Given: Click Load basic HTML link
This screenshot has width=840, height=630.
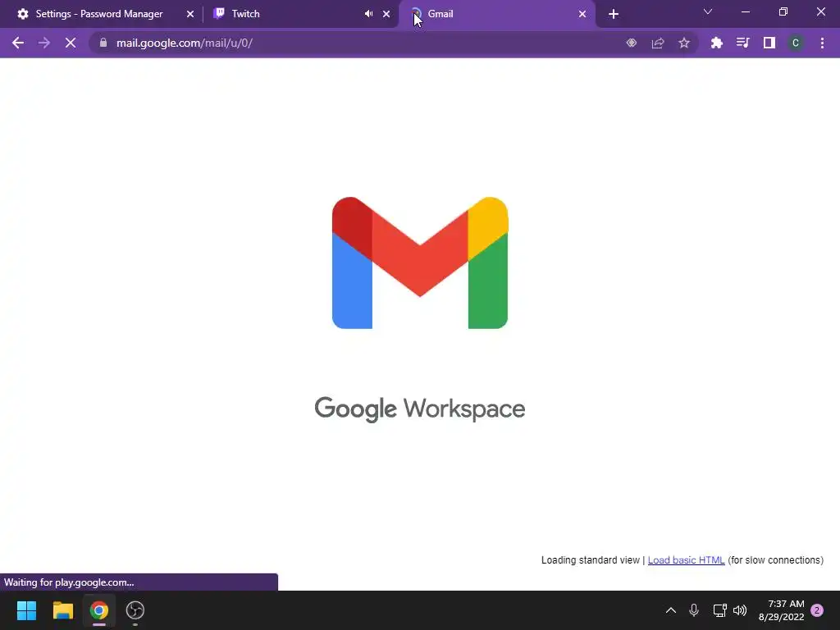Looking at the screenshot, I should [687, 559].
